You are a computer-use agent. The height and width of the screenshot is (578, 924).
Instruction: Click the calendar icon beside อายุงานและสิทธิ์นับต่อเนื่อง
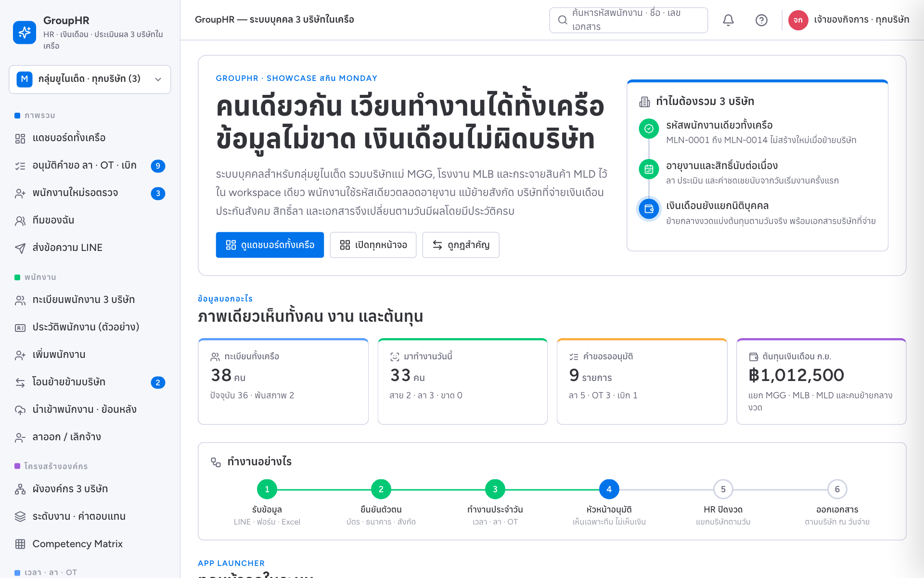point(649,169)
